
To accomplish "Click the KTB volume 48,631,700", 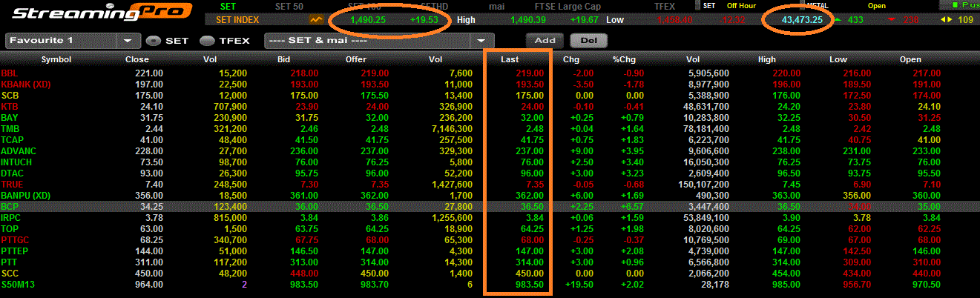I will [706, 106].
